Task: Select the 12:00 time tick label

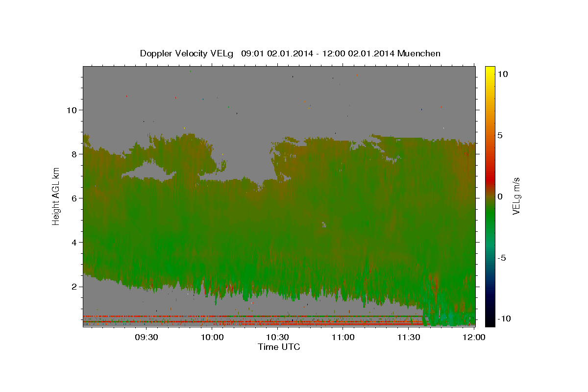Action: click(474, 337)
